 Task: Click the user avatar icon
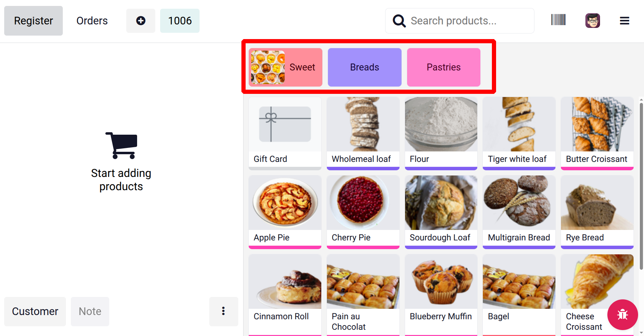[592, 21]
